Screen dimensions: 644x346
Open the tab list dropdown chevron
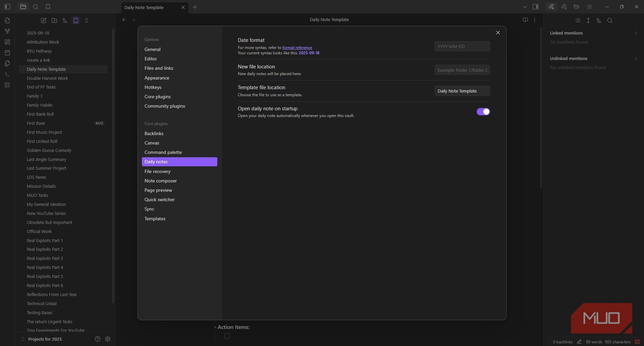525,7
